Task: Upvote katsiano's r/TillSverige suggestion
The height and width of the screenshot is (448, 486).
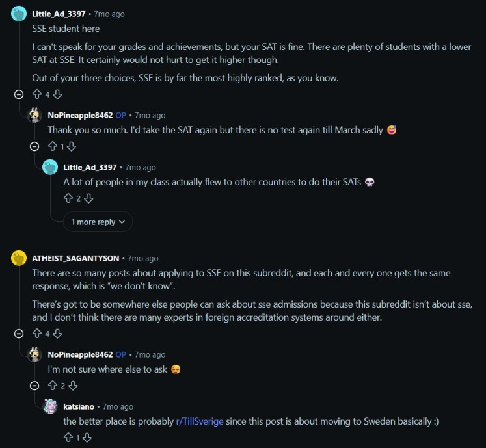Action: click(68, 438)
